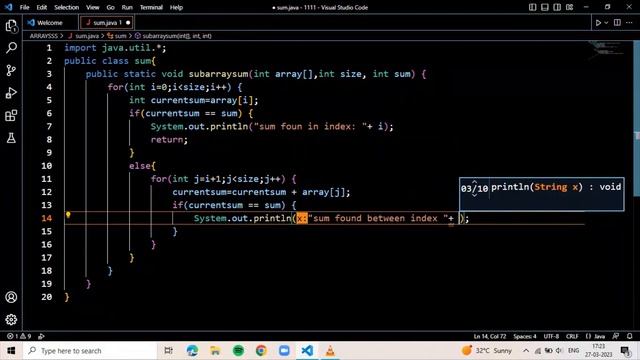Open the Run and Debug view
The width and height of the screenshot is (640, 360).
point(11,93)
